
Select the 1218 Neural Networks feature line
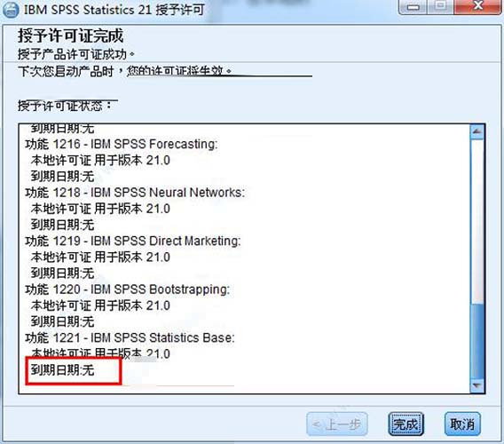[x=135, y=193]
